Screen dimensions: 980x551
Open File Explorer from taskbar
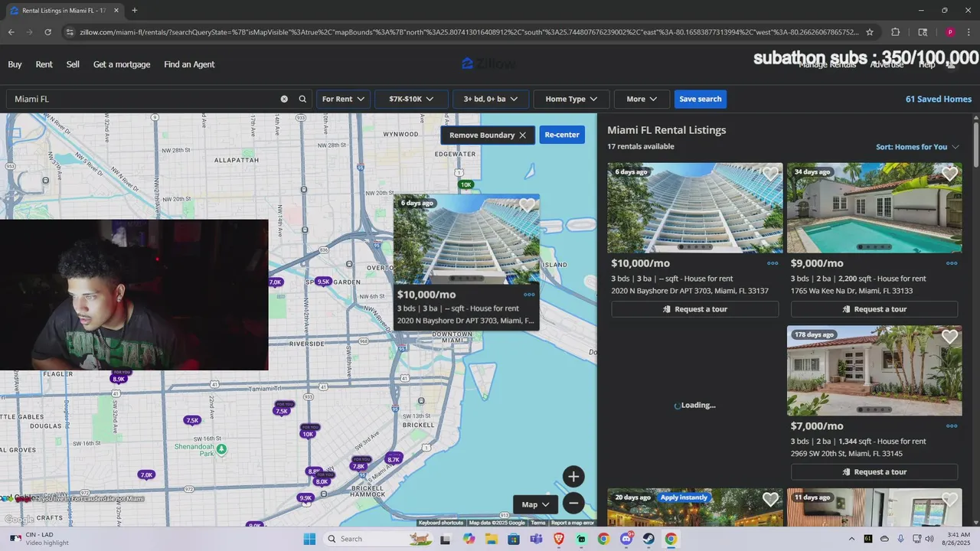[x=491, y=539]
